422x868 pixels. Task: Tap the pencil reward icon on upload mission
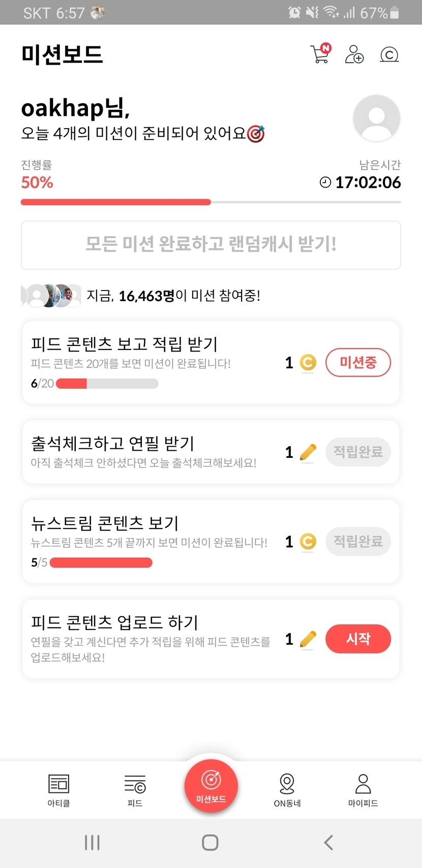point(308,639)
